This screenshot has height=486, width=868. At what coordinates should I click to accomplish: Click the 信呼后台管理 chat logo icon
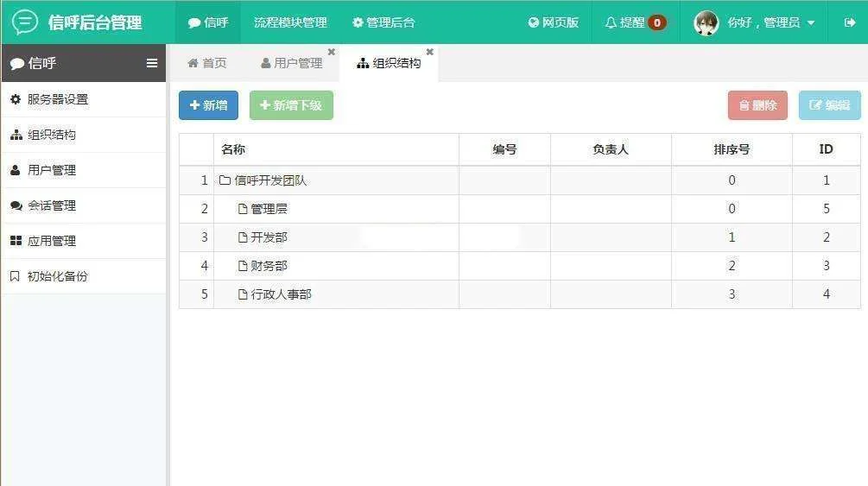click(x=25, y=22)
